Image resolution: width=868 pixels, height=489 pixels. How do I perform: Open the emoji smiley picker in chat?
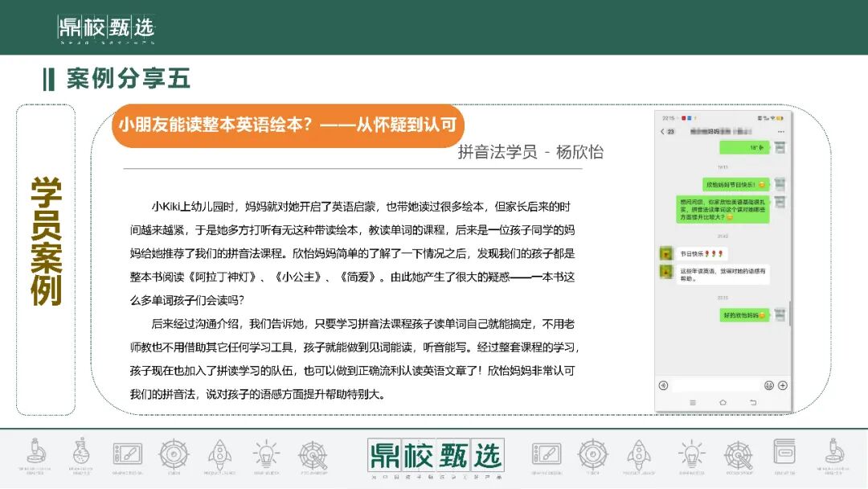(x=769, y=385)
